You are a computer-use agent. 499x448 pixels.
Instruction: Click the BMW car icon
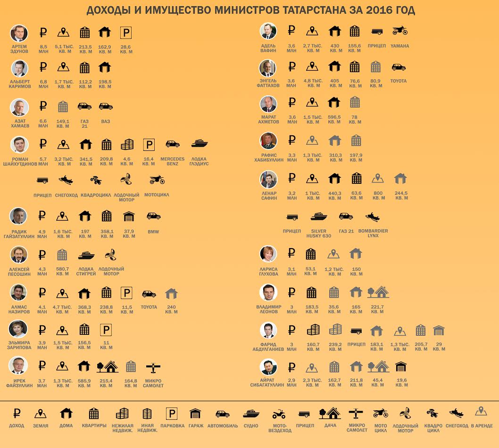153,216
